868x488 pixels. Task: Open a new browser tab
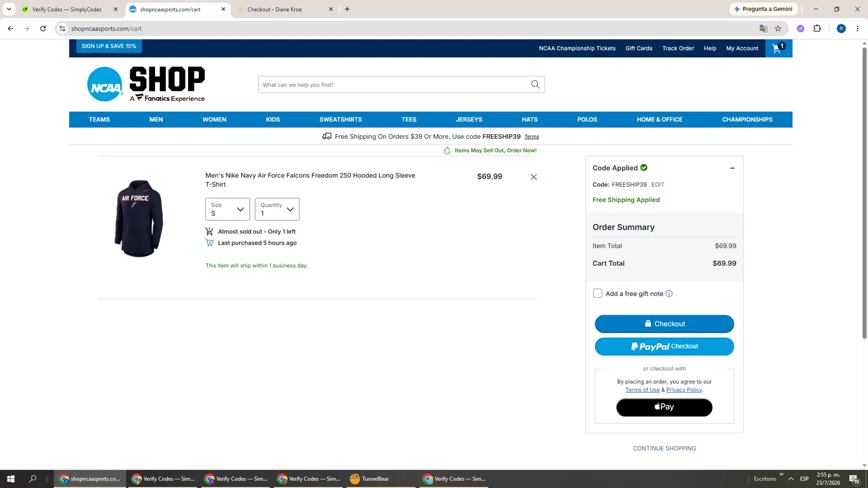click(347, 9)
